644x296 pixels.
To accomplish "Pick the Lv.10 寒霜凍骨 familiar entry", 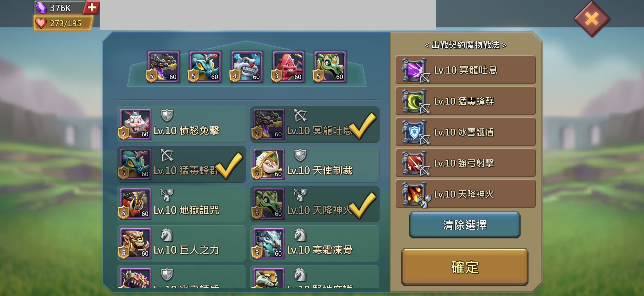I will 315,243.
